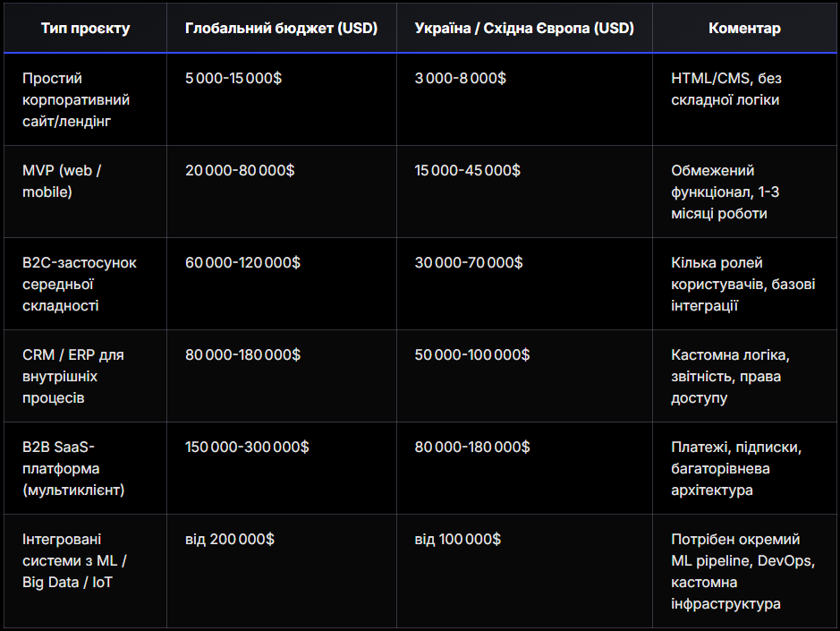The height and width of the screenshot is (631, 840).
Task: Select the 'CRM / ERP для внутрішніх процесів' cell
Action: [73, 376]
